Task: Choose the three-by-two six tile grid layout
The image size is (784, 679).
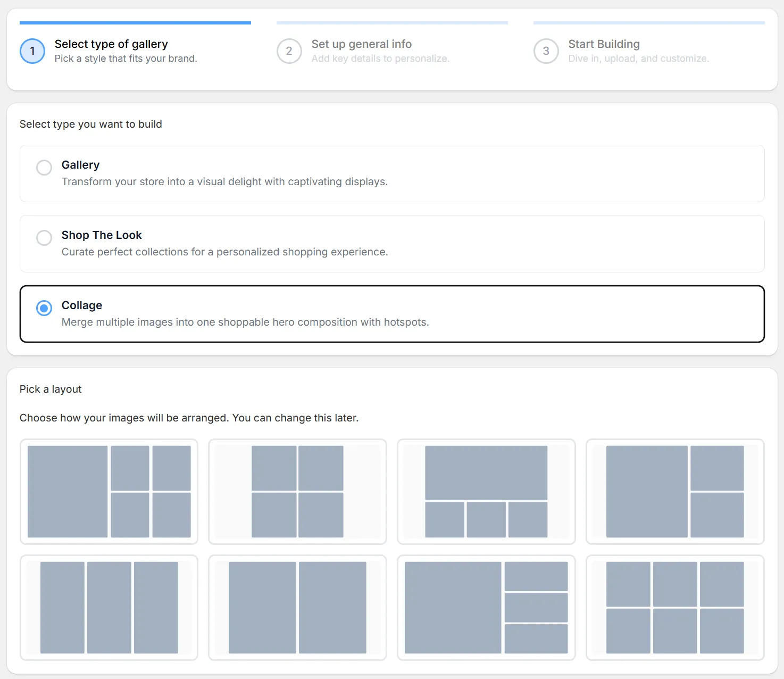Action: pos(675,608)
